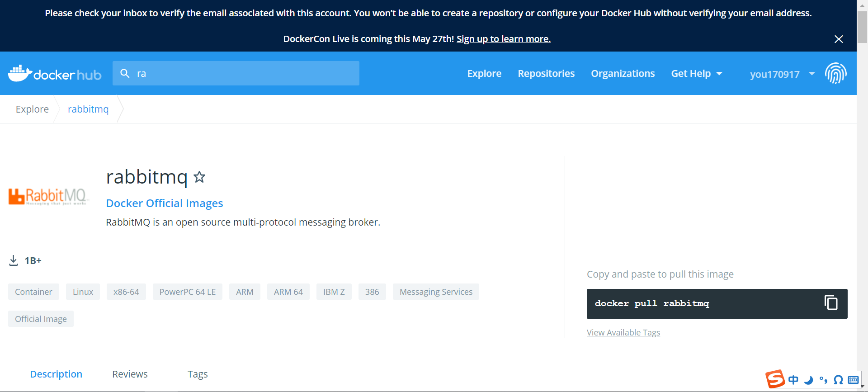Click the IBM Z tag chip
This screenshot has height=392, width=868.
[334, 292]
